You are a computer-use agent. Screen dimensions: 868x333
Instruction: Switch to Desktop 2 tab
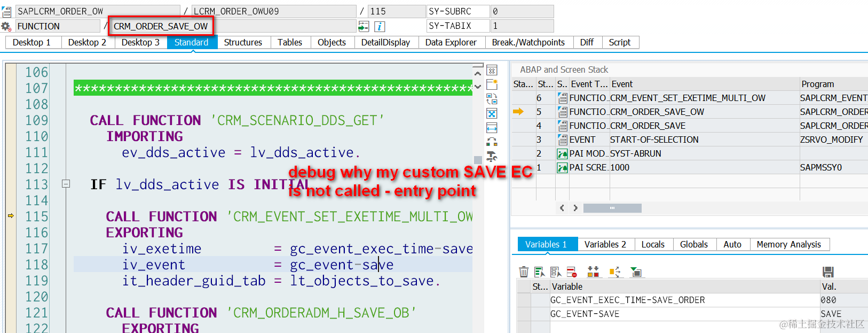[x=88, y=42]
